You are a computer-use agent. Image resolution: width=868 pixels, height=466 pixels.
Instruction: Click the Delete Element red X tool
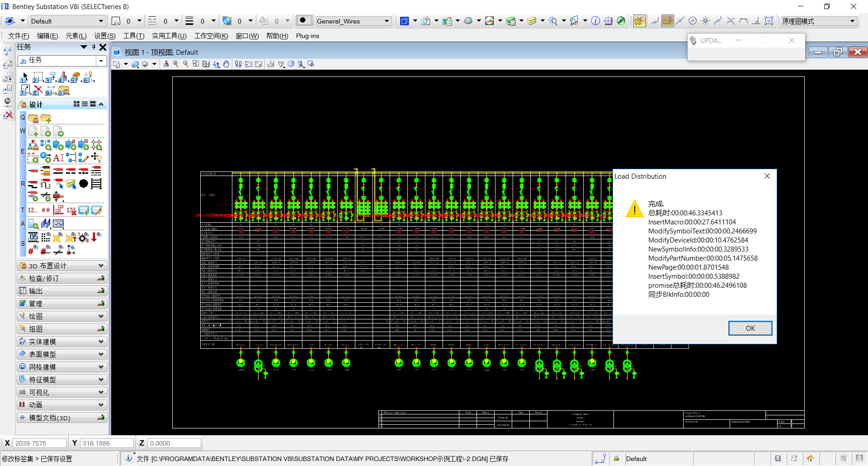(x=38, y=90)
